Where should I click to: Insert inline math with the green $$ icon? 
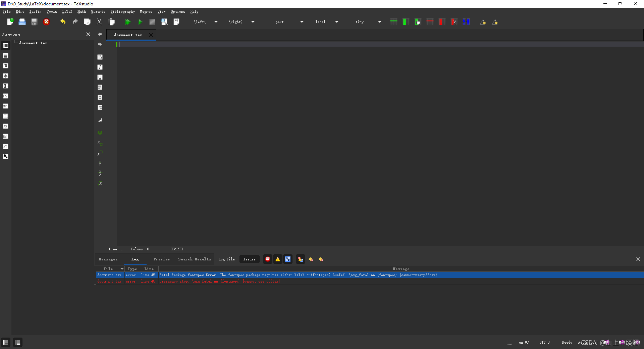[x=100, y=133]
